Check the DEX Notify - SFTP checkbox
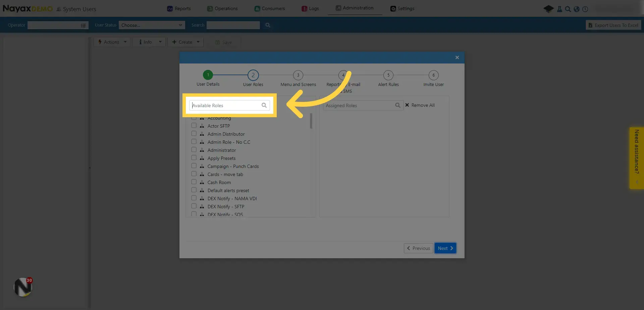Screen dimensions: 644x310 pos(194,206)
